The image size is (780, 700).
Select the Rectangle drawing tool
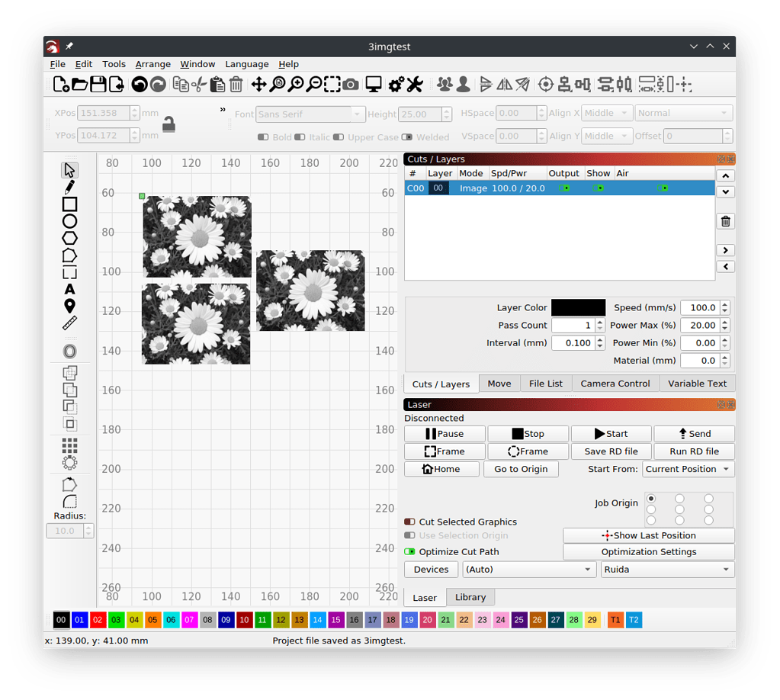tap(69, 204)
